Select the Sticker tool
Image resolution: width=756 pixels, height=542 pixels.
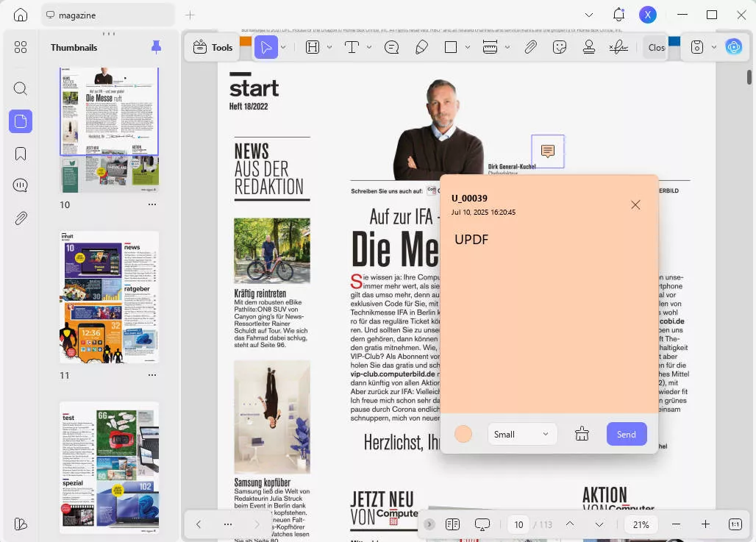(560, 47)
